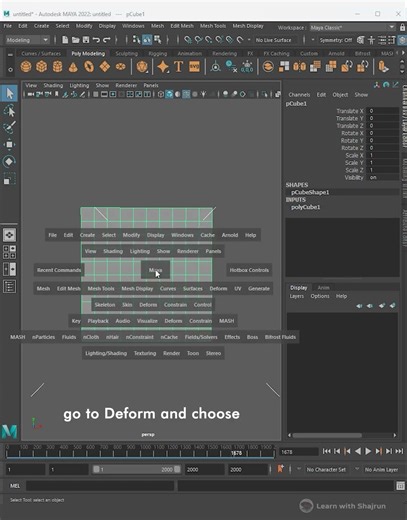Click the layer editor horizontal scrollbar
This screenshot has width=407, height=520.
click(x=327, y=435)
